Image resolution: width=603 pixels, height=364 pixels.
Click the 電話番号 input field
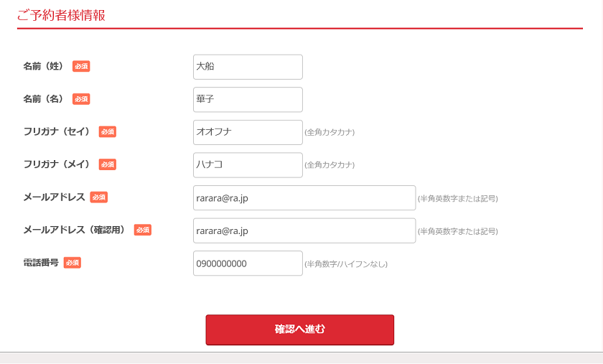click(x=248, y=263)
